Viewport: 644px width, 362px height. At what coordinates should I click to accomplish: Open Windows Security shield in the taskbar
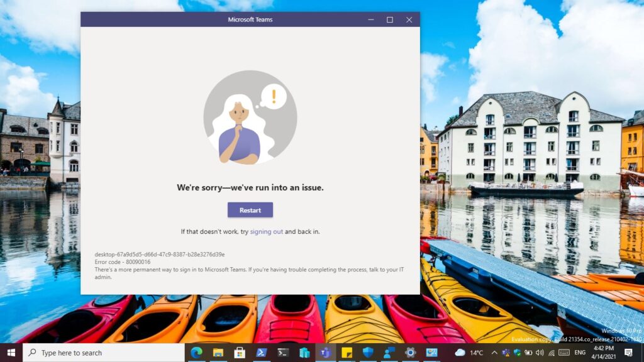(x=368, y=353)
